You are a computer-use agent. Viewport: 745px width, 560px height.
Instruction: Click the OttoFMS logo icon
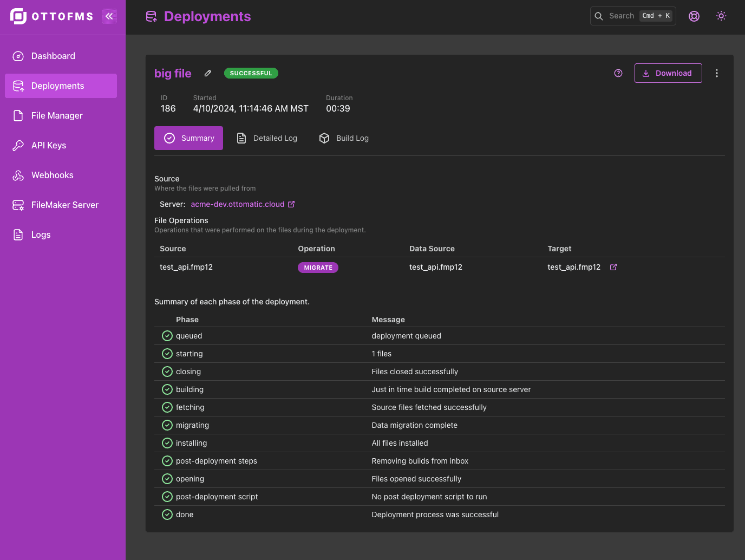[19, 16]
